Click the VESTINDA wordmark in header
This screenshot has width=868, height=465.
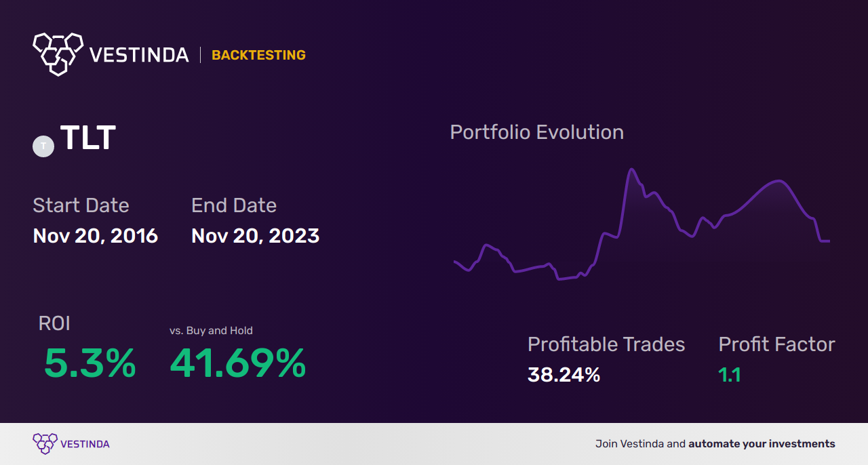139,56
